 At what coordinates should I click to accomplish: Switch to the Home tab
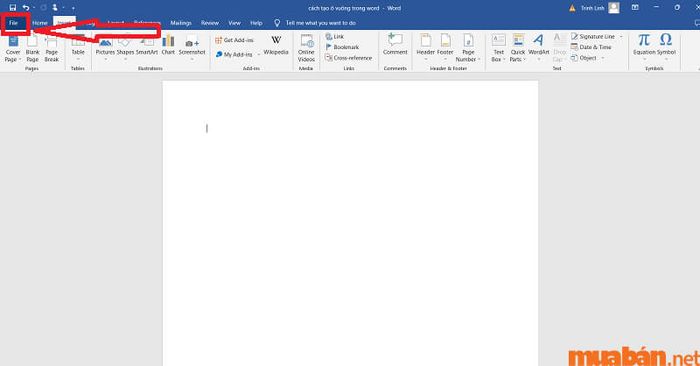tap(40, 23)
